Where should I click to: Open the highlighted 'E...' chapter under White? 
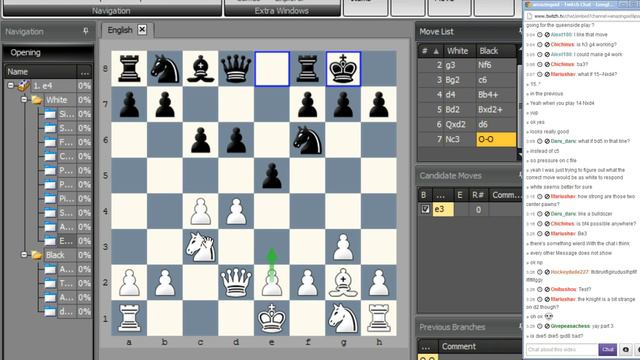point(67,241)
